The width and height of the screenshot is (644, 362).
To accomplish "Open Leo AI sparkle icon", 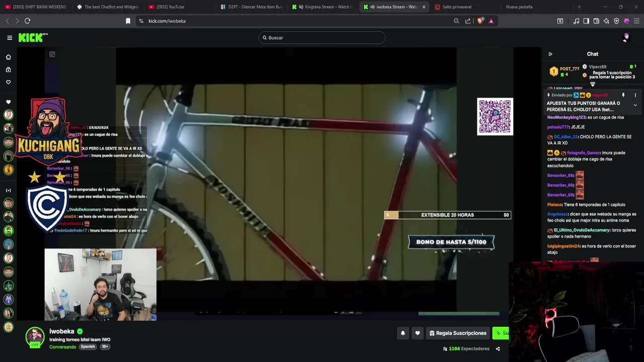I will point(606,21).
